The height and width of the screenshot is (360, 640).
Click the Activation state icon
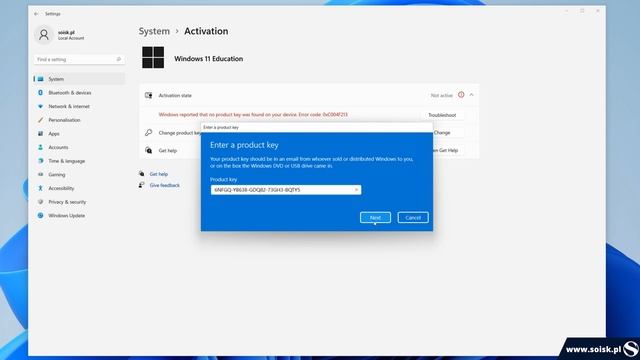(x=149, y=95)
